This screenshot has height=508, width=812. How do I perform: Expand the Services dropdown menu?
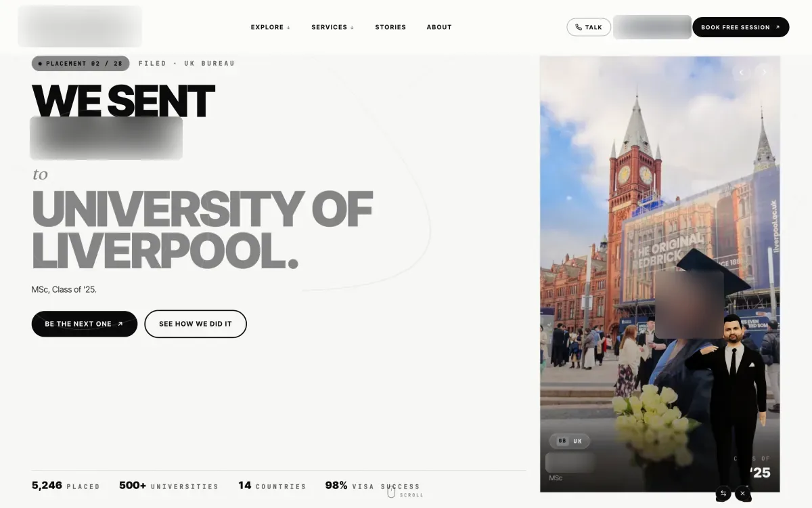332,27
